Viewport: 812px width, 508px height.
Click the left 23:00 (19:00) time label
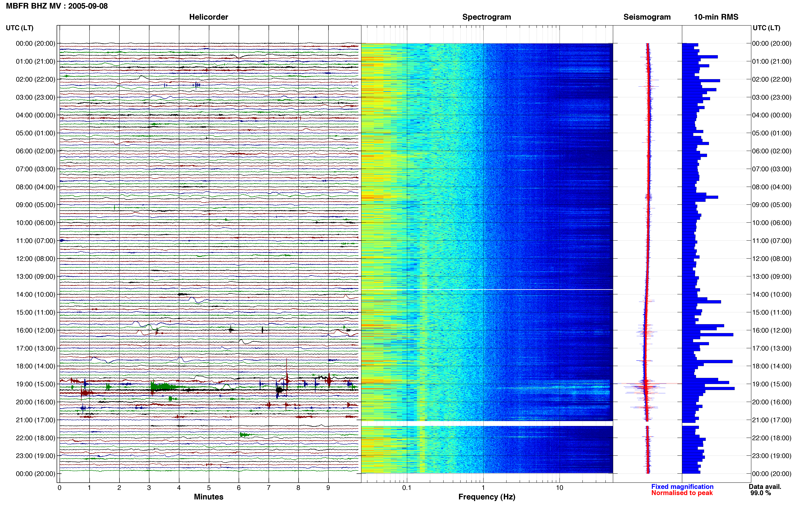tap(36, 456)
